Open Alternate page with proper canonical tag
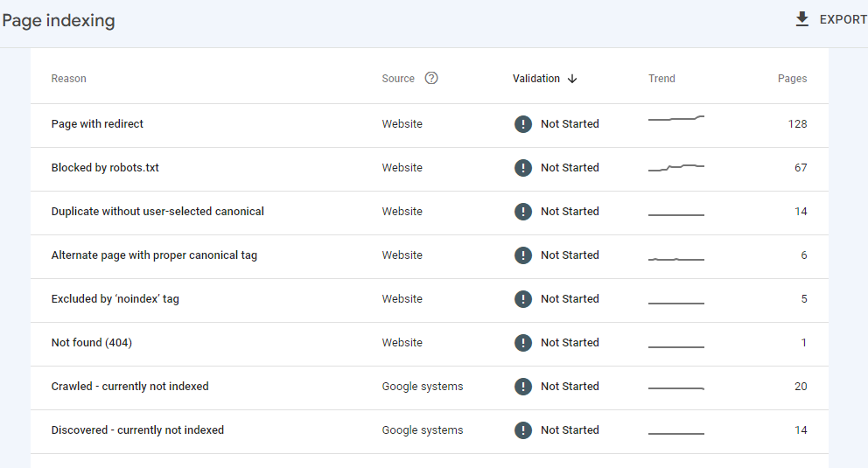The image size is (868, 468). 154,255
